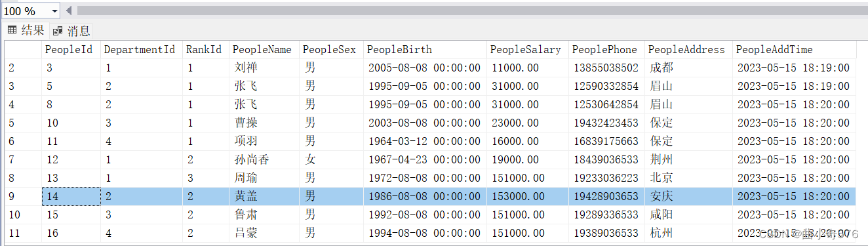Click the name cell 黄盖
The width and height of the screenshot is (868, 246).
pos(265,196)
